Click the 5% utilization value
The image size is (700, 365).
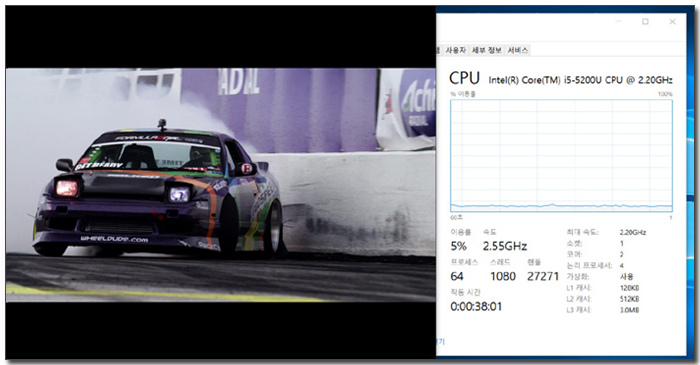click(458, 246)
